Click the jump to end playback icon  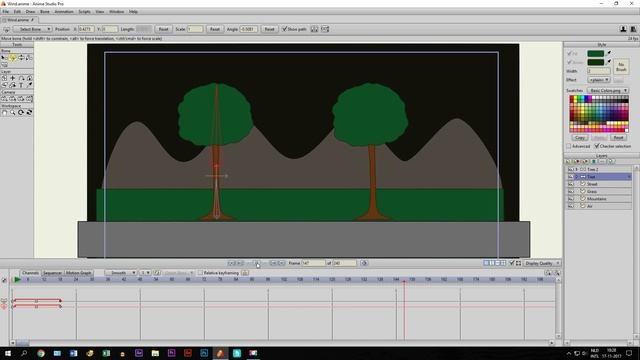(x=282, y=263)
